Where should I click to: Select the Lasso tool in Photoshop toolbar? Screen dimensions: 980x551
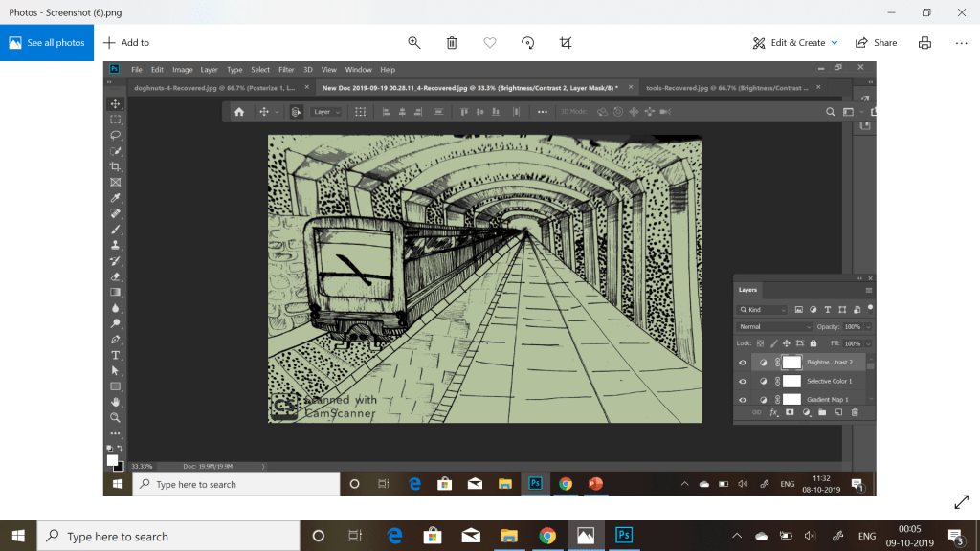[x=116, y=135]
